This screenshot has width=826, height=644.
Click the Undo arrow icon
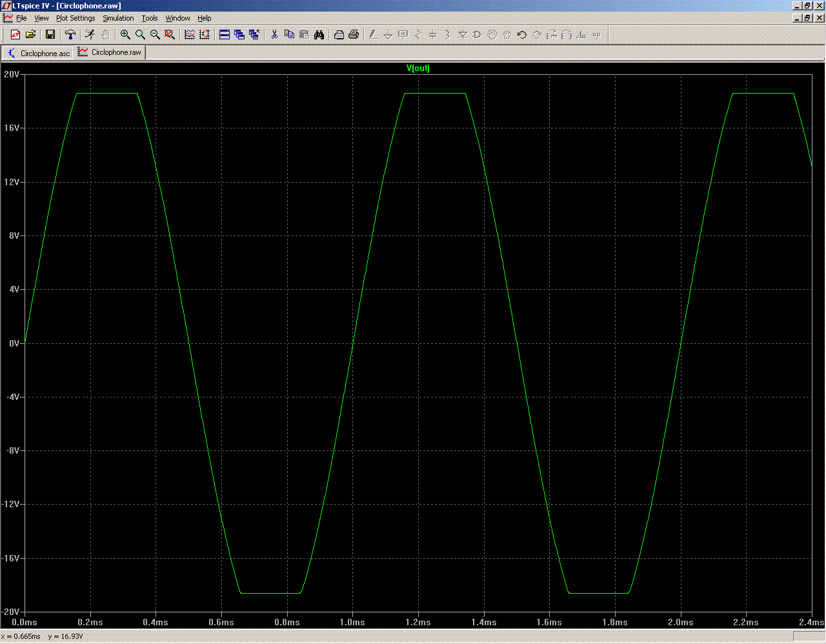coord(522,35)
